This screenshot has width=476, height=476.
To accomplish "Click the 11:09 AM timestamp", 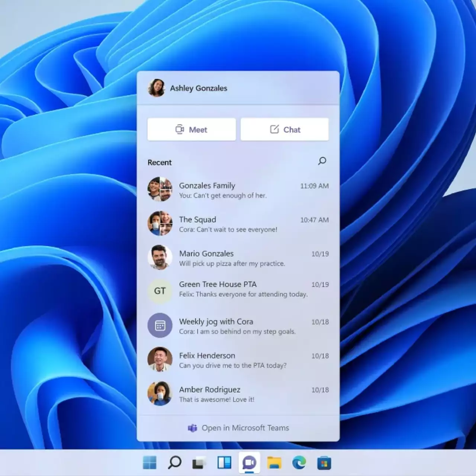I will [x=314, y=186].
